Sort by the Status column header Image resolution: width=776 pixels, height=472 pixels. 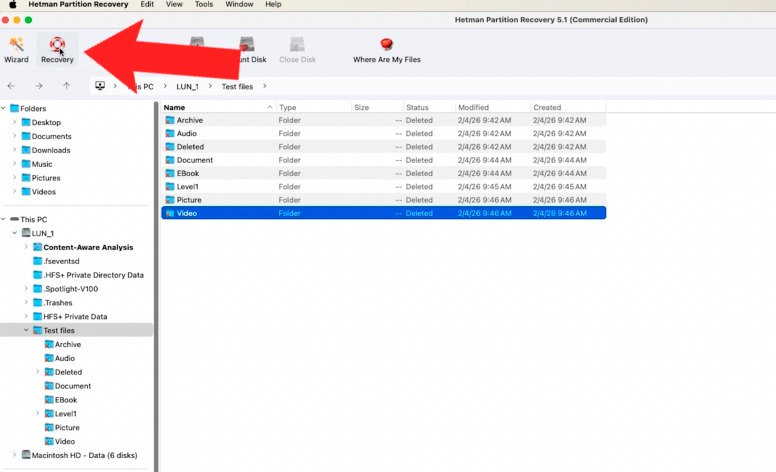(x=429, y=107)
